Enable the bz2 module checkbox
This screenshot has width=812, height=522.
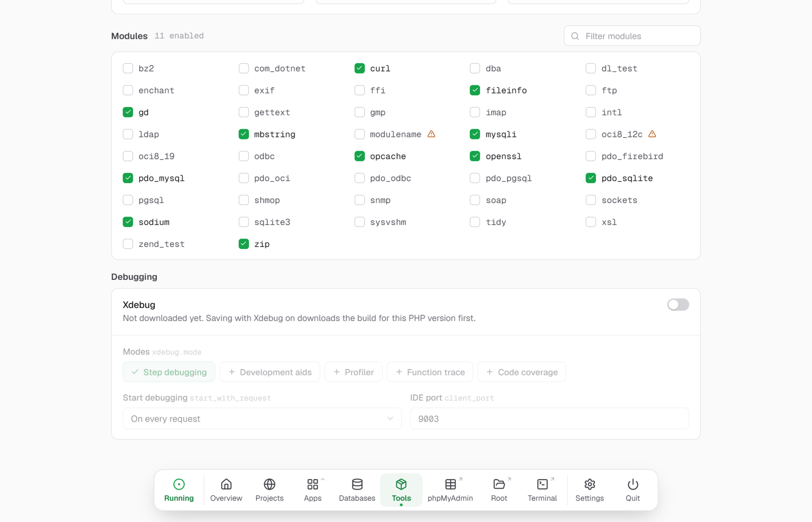[128, 68]
